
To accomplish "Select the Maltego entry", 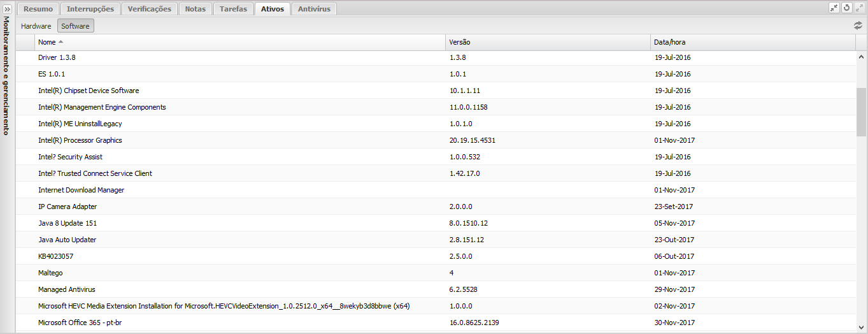I will pos(436,273).
